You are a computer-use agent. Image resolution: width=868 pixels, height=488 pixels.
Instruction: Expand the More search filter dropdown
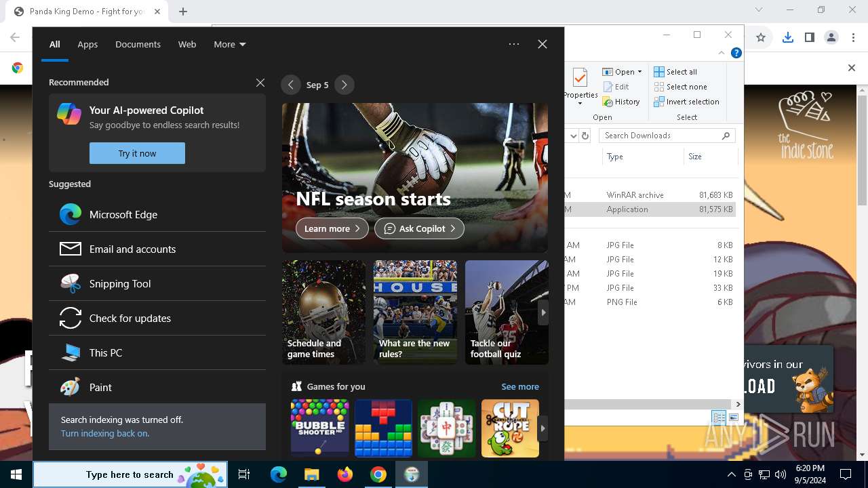(230, 44)
